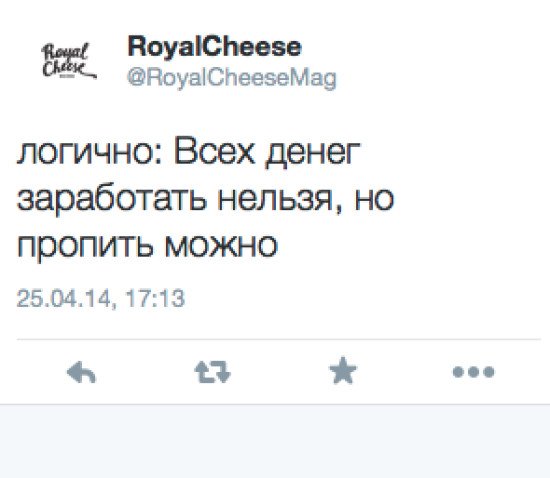Select the word "логично:" in the tweet
The width and height of the screenshot is (550, 478).
89,153
